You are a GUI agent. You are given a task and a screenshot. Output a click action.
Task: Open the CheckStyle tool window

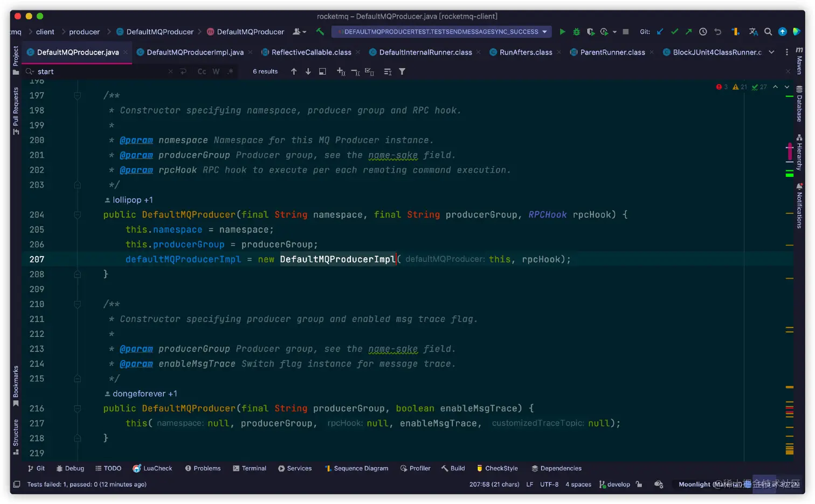click(497, 468)
